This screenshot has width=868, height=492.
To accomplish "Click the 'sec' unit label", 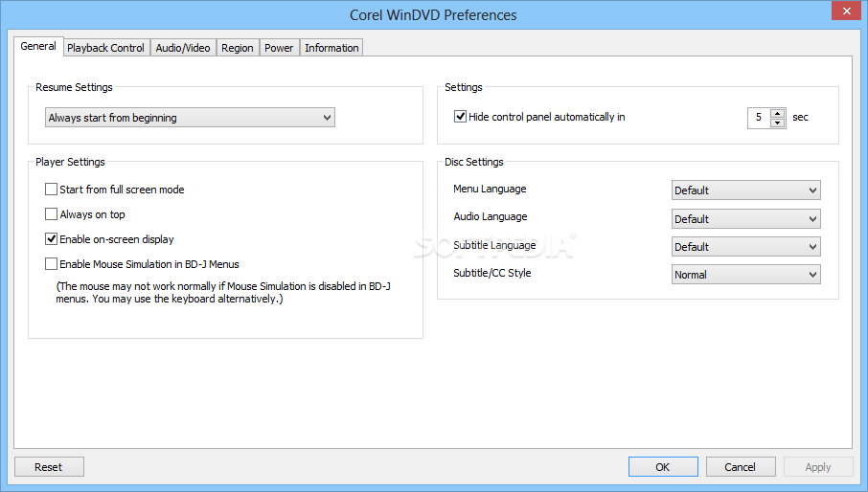I will click(x=800, y=117).
